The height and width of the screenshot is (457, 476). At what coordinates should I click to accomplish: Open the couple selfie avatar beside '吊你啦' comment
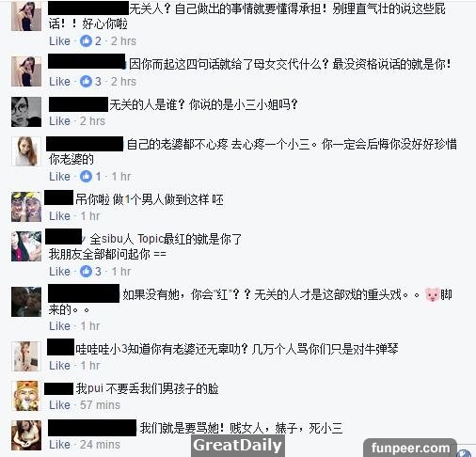26,207
